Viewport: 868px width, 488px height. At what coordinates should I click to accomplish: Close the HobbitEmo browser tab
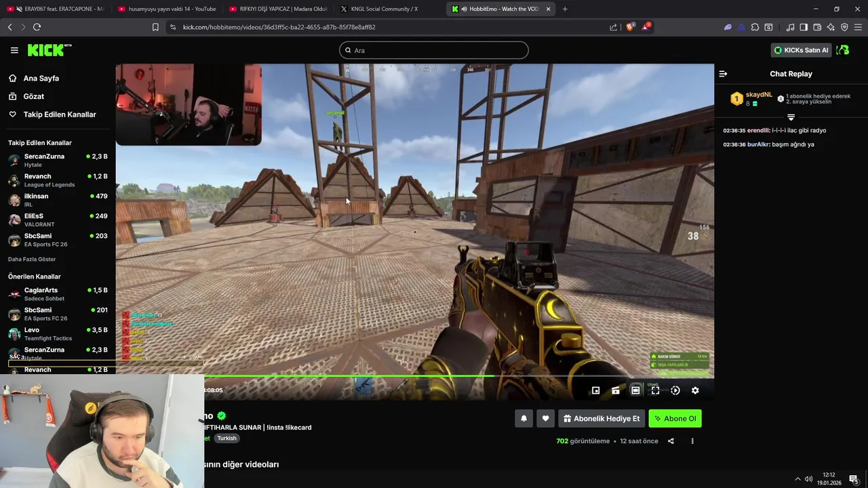[x=548, y=9]
